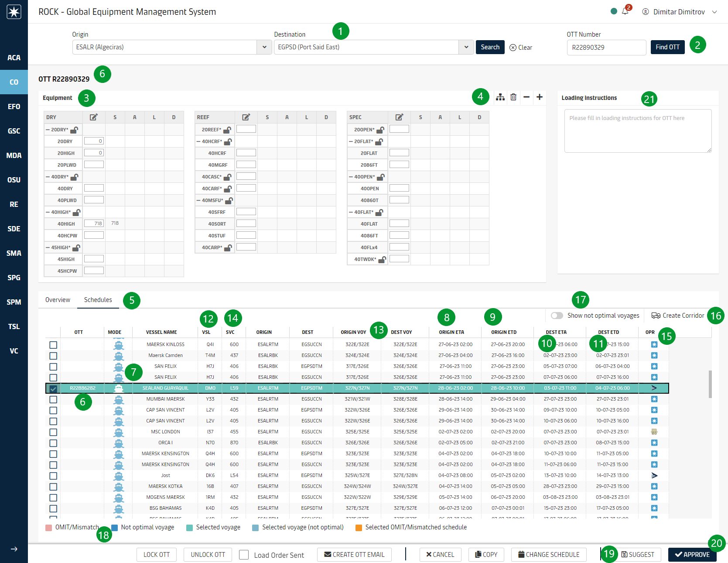Check the Load Order Sent checkbox
Image resolution: width=728 pixels, height=563 pixels.
244,555
